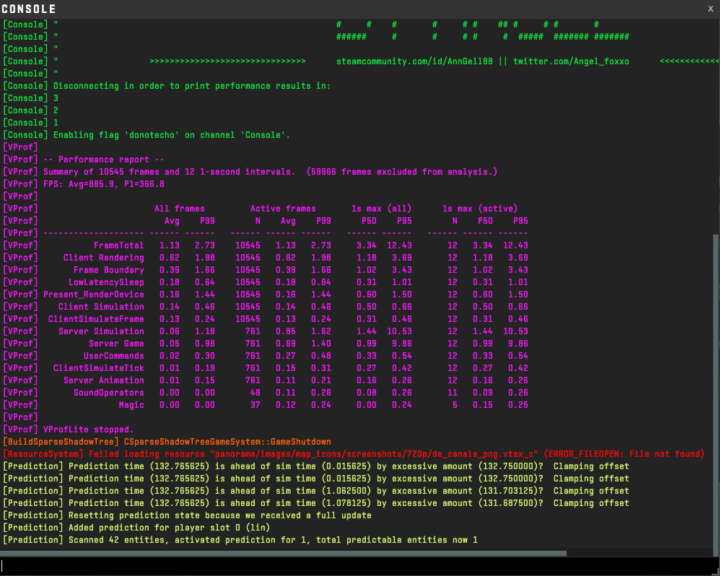Click the console command input field

[x=360, y=566]
